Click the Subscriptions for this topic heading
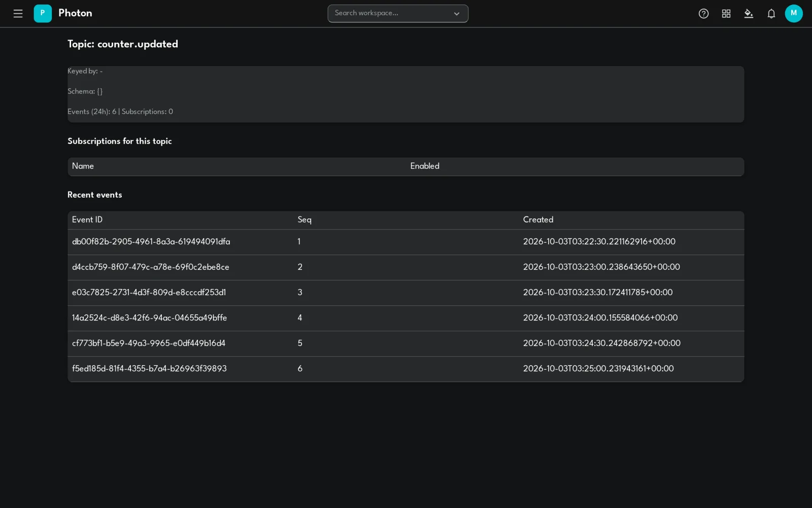Image resolution: width=812 pixels, height=508 pixels. 120,141
